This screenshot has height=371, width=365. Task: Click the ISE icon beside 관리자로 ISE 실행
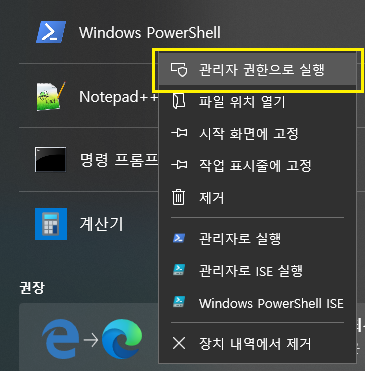click(x=179, y=270)
